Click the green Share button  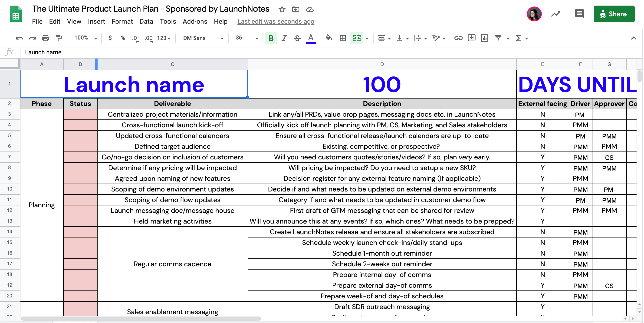614,14
